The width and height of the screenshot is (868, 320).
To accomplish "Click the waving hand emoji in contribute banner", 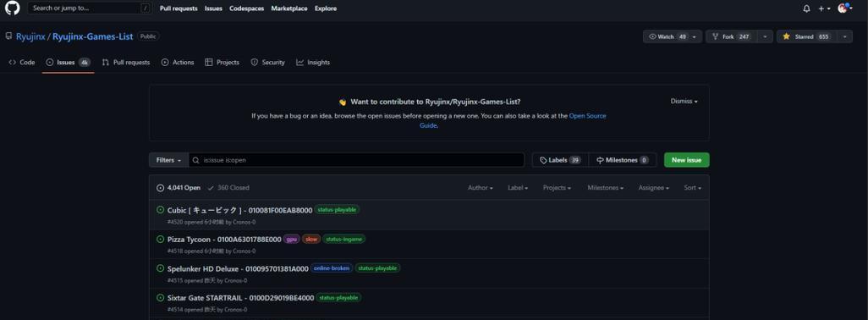I will pyautogui.click(x=342, y=102).
